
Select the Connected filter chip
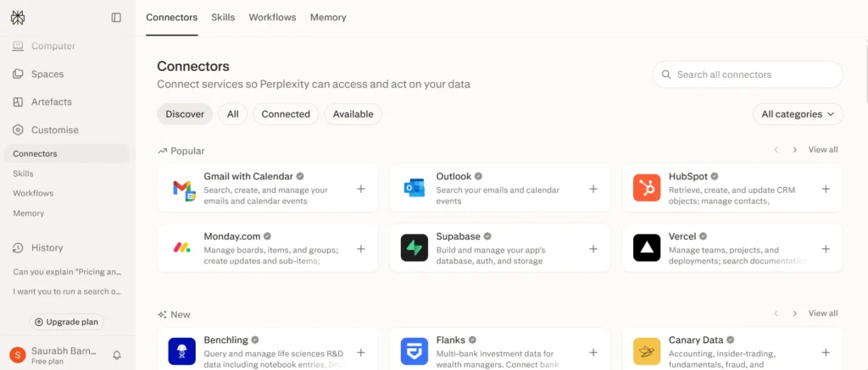[286, 114]
